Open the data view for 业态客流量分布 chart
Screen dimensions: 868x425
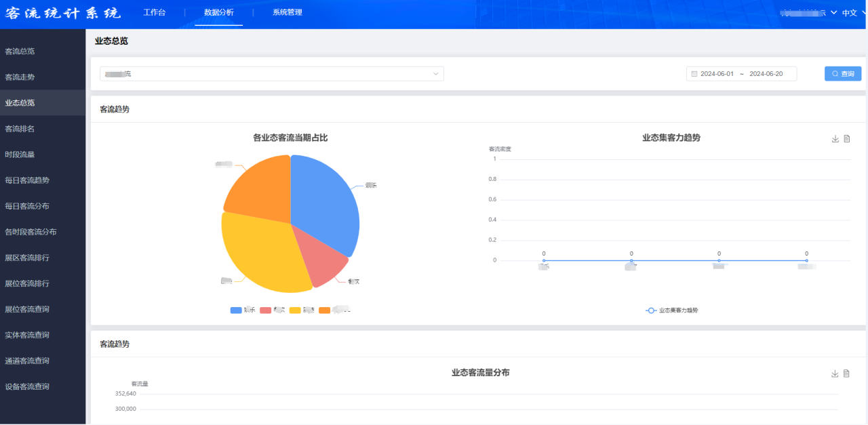pyautogui.click(x=847, y=373)
